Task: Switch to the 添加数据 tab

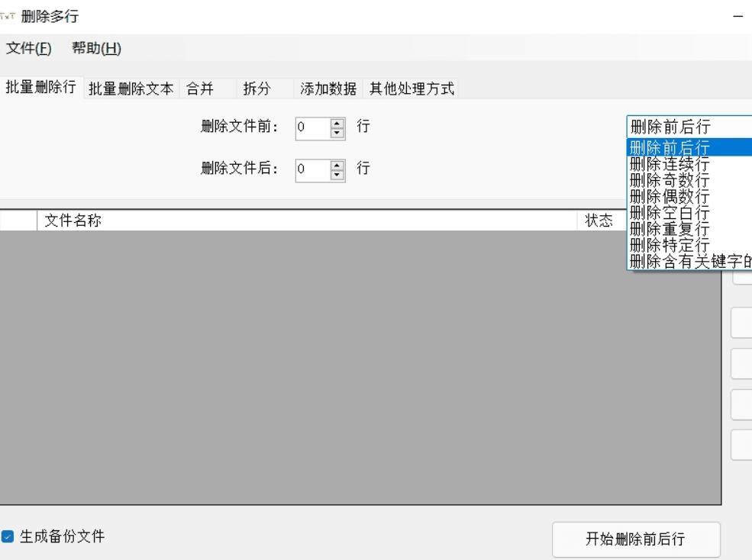Action: tap(328, 89)
